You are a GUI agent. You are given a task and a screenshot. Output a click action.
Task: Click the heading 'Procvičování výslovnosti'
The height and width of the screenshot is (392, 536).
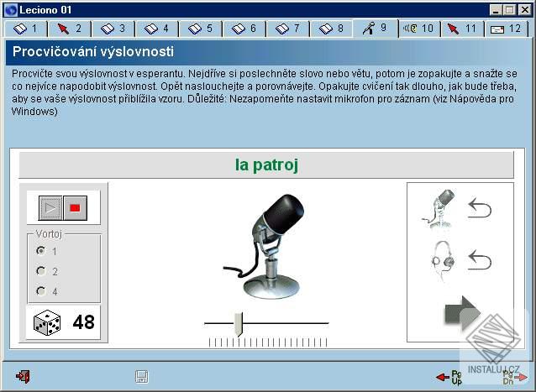[x=93, y=52]
